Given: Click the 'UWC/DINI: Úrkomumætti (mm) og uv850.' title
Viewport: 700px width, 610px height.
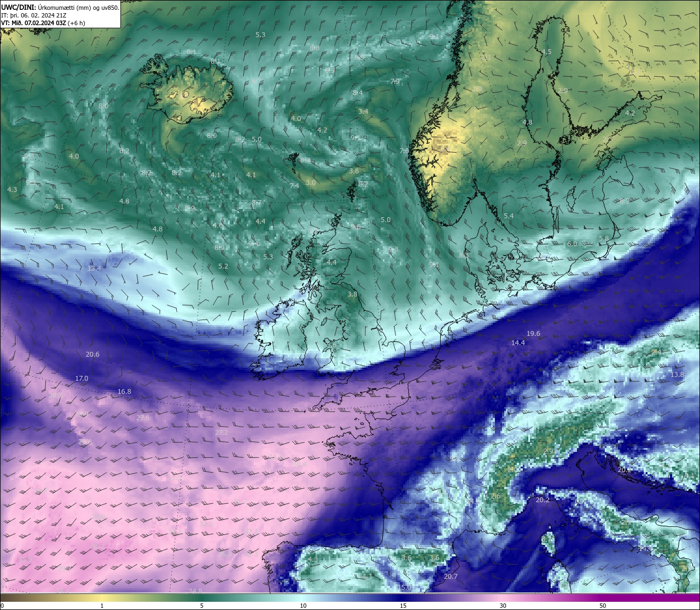Looking at the screenshot, I should pyautogui.click(x=60, y=8).
